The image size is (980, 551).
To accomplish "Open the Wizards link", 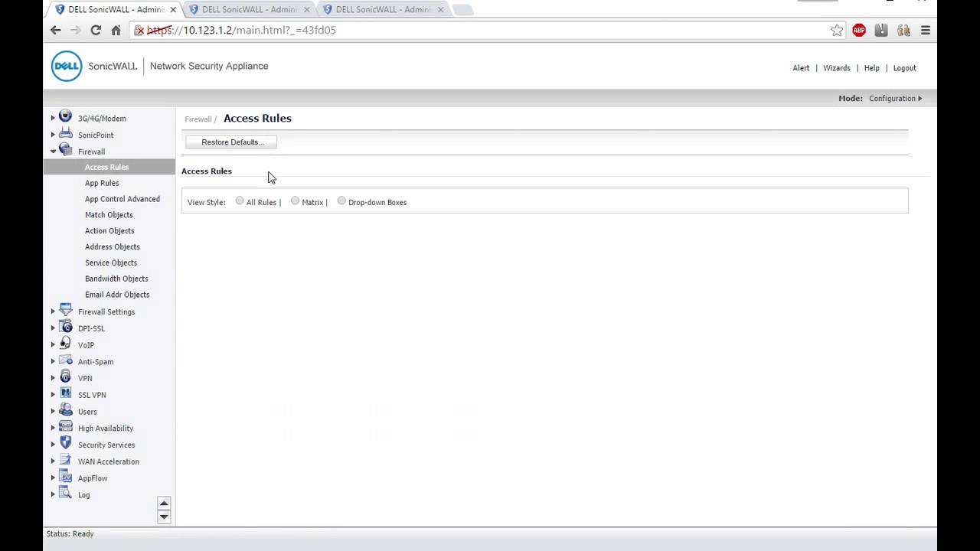I will (837, 68).
